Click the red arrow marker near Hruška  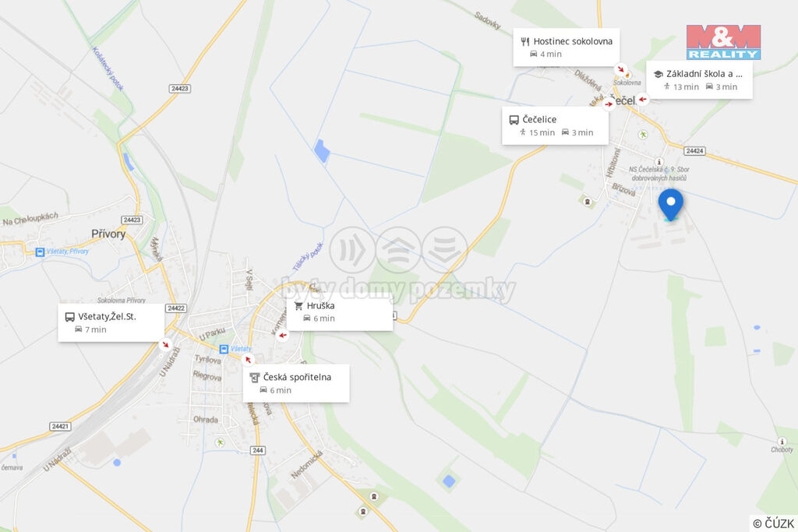tap(283, 335)
